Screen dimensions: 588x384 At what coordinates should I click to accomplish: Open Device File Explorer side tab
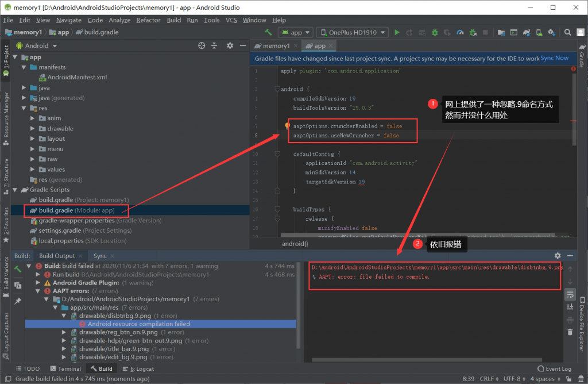[x=582, y=324]
